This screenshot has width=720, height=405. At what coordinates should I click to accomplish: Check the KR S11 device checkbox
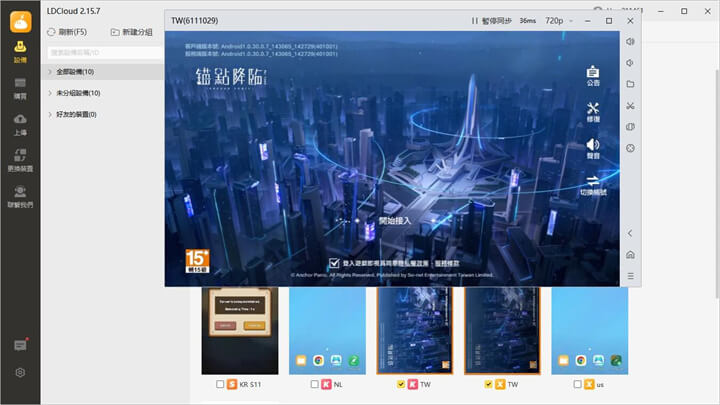pos(220,384)
